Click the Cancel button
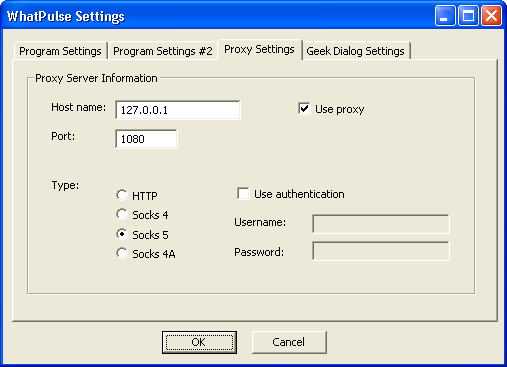 289,342
